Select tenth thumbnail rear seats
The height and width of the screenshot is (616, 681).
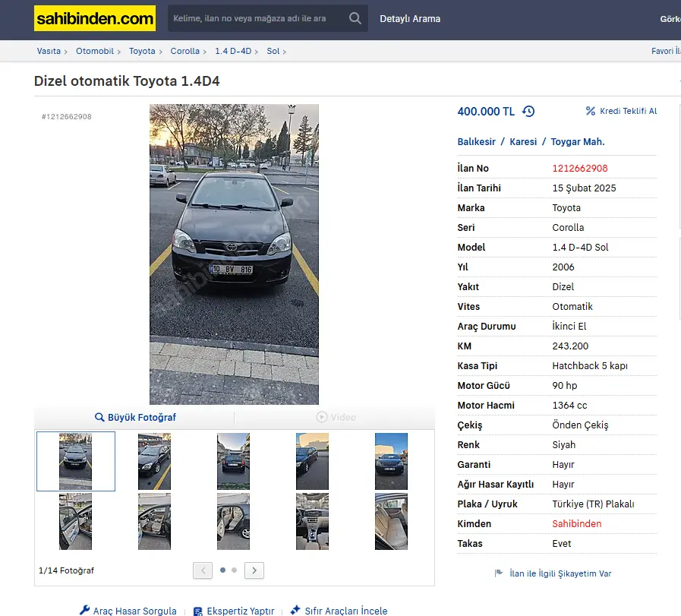point(391,521)
